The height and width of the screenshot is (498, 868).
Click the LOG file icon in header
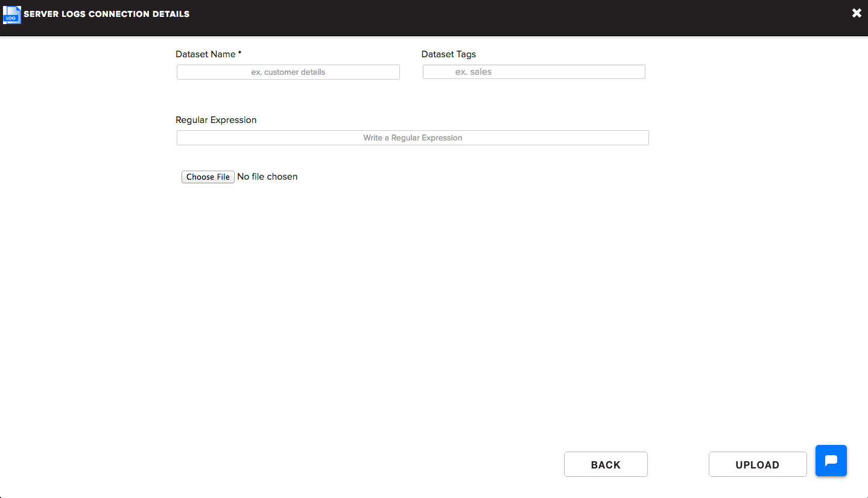(12, 14)
